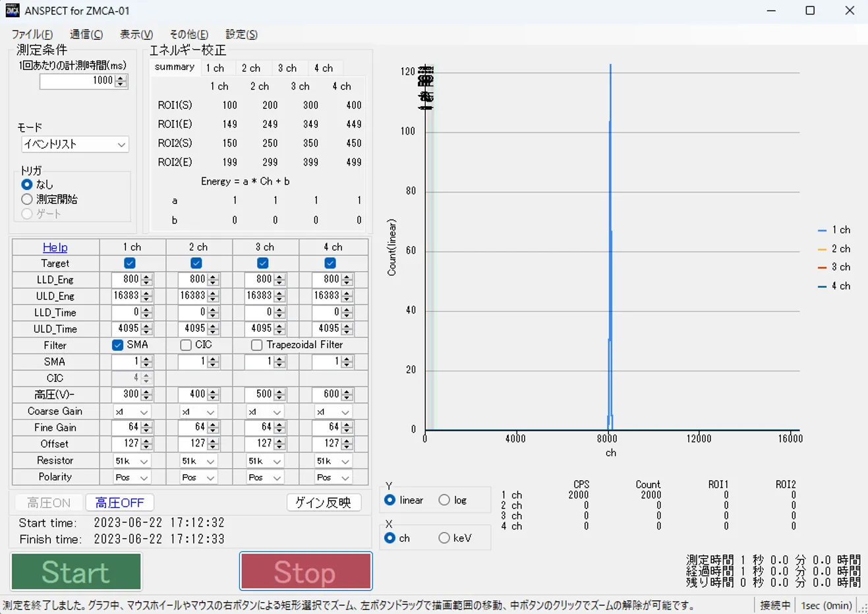Screen dimensions: 868x614
Task: Open the Help link in the channel table
Action: coord(55,247)
